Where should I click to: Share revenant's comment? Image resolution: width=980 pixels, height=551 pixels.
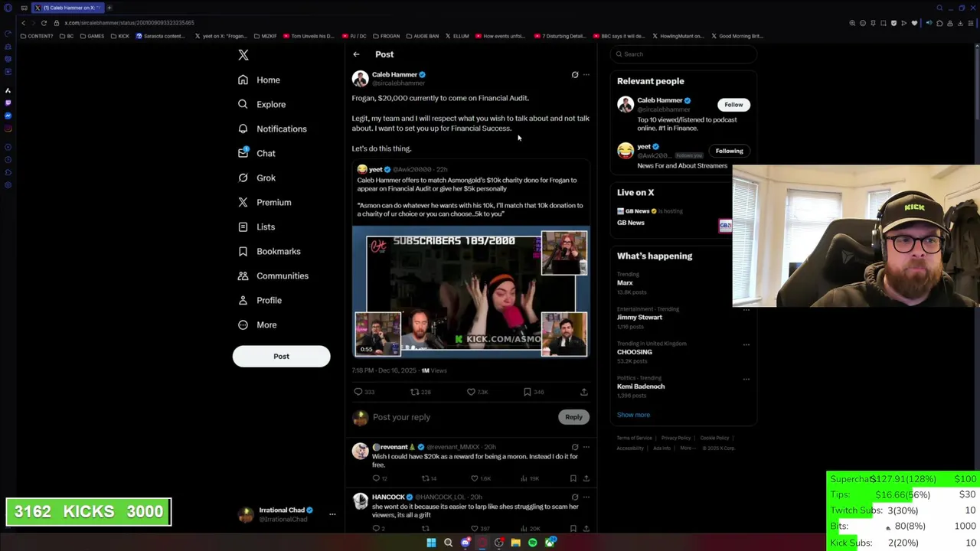(x=586, y=478)
